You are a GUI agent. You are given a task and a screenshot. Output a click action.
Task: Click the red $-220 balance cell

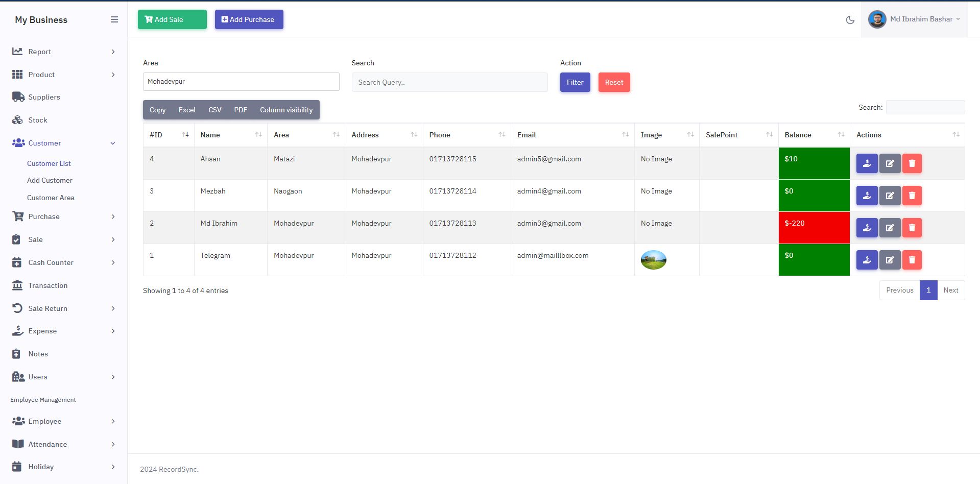click(x=814, y=228)
